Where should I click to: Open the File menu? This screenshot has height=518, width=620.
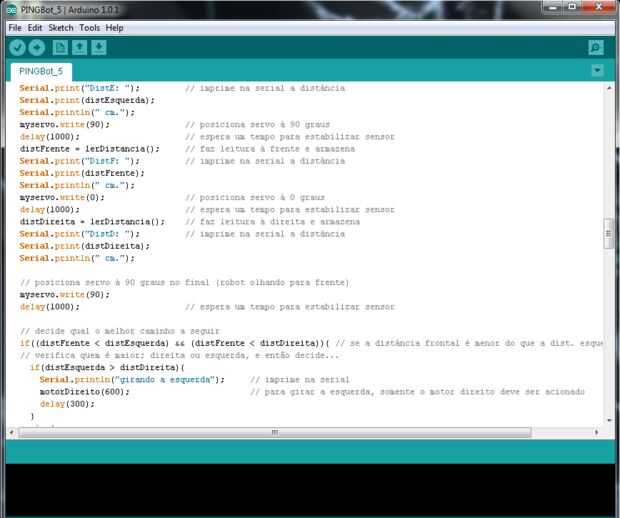[15, 28]
